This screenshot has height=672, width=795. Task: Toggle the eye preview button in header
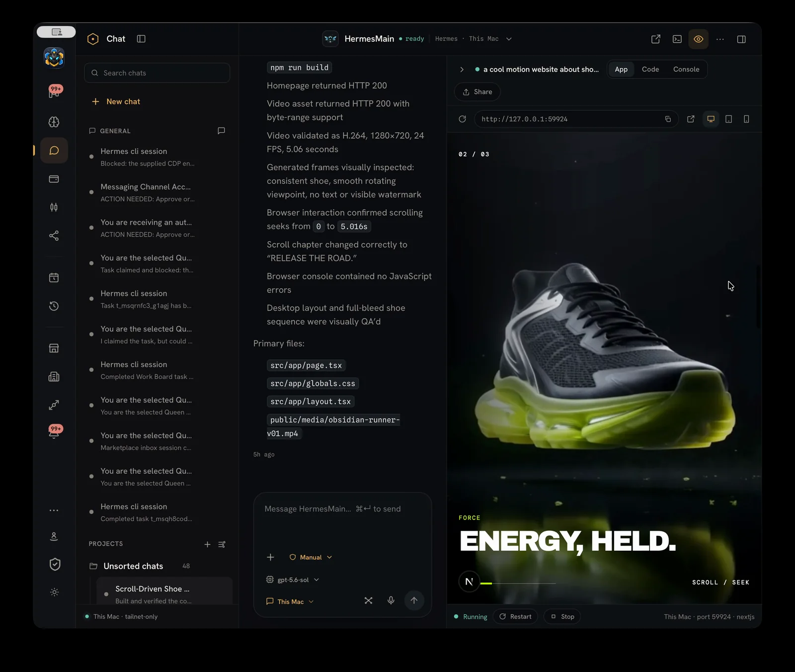point(699,39)
